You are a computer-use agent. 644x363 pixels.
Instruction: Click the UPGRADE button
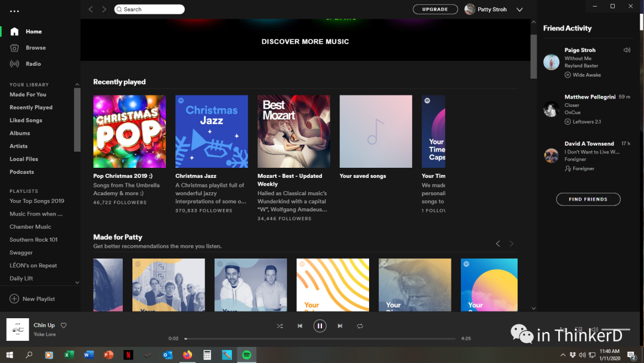[x=435, y=9]
